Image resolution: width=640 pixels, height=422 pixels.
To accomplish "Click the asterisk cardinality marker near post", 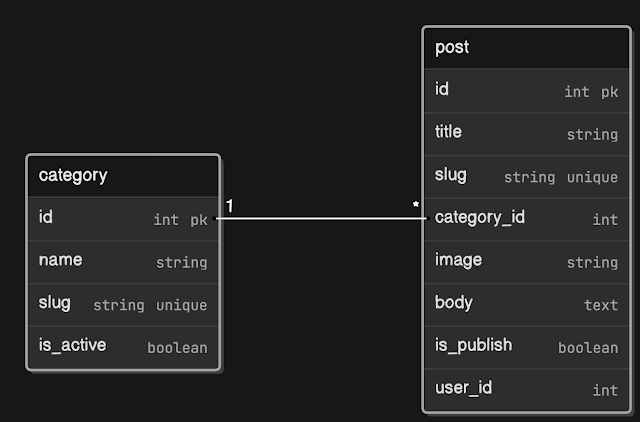I will [416, 204].
